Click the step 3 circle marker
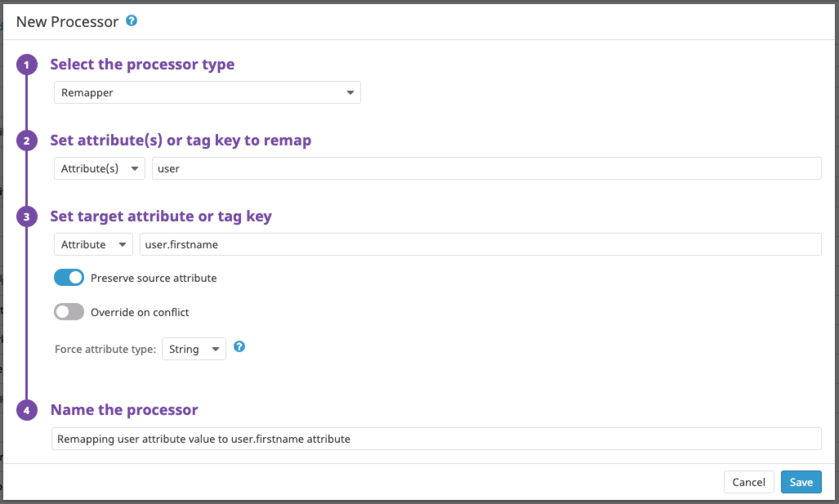 tap(27, 217)
